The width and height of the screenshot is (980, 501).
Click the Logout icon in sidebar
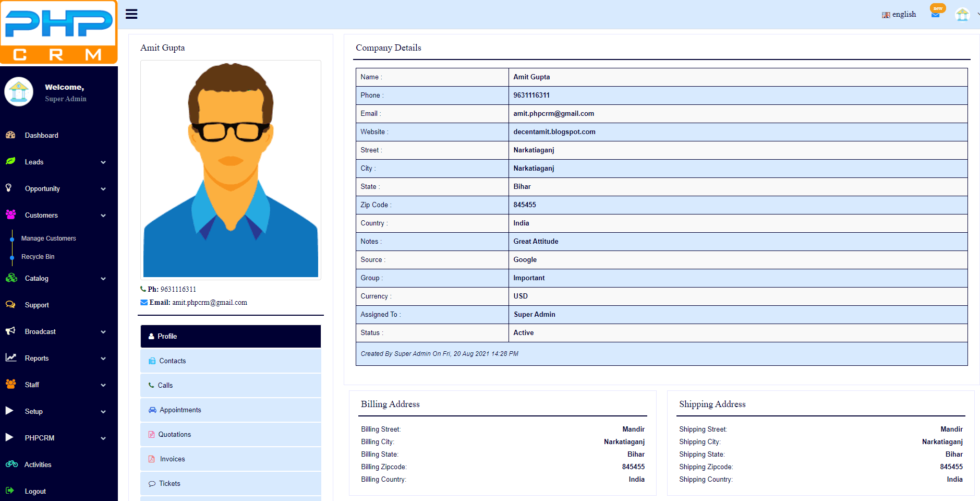tap(10, 491)
